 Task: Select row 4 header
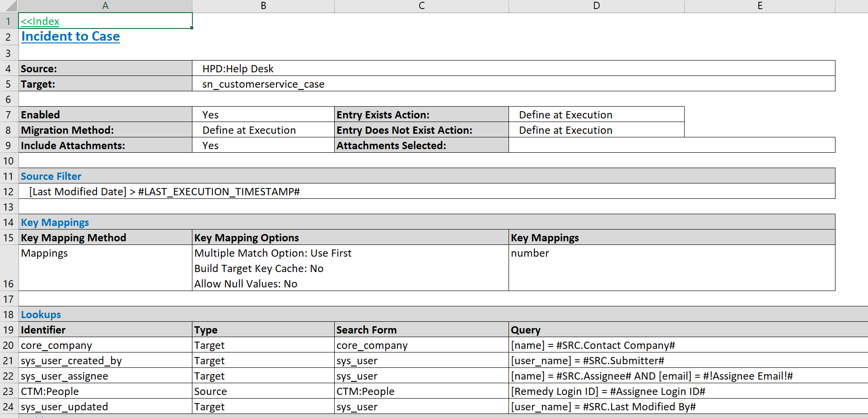(x=9, y=69)
